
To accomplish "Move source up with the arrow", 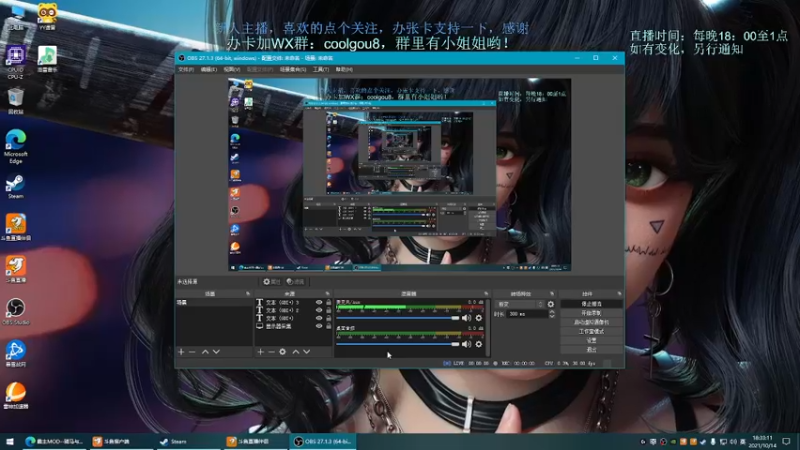I will [295, 352].
